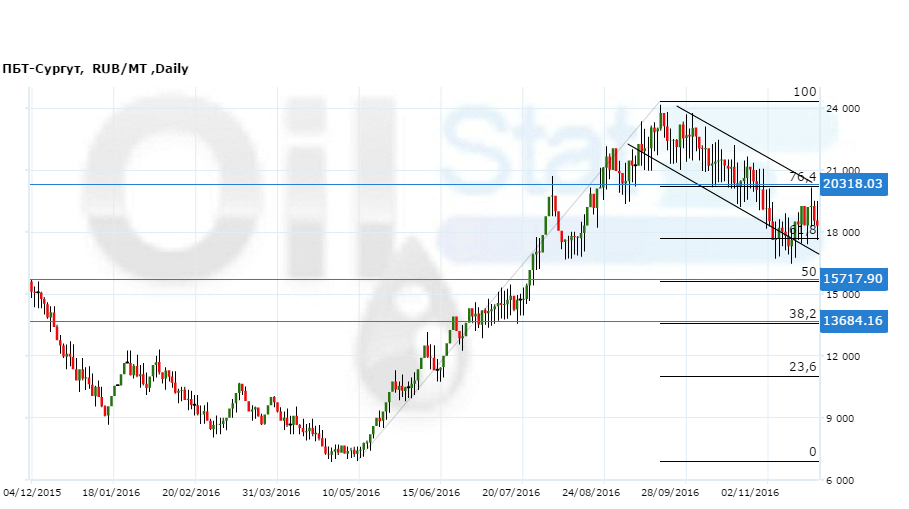This screenshot has width=909, height=509.
Task: Click the chart title ПБТ-Сургут, RUB/MT, Daily
Action: click(x=95, y=69)
